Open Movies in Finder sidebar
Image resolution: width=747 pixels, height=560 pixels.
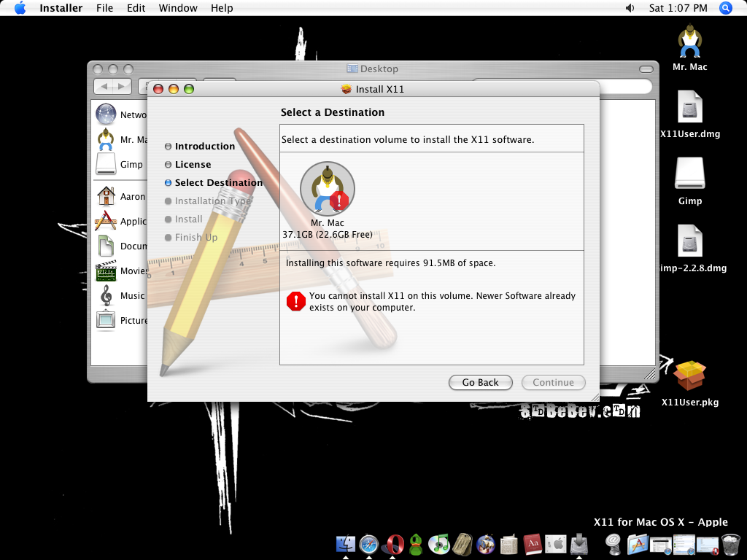pos(122,271)
